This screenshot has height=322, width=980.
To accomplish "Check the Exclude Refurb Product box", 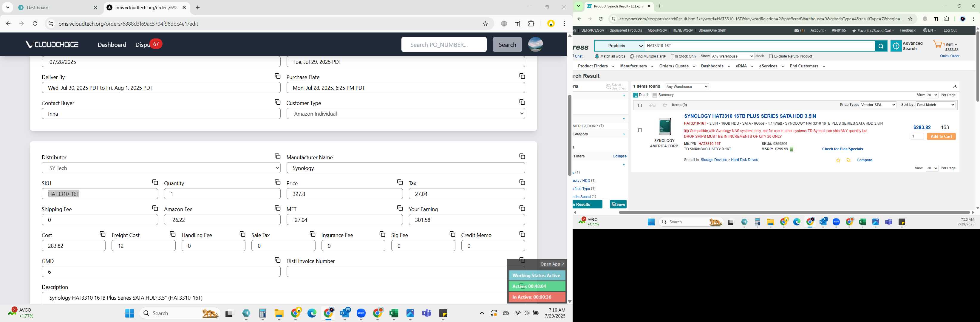I will pos(771,57).
